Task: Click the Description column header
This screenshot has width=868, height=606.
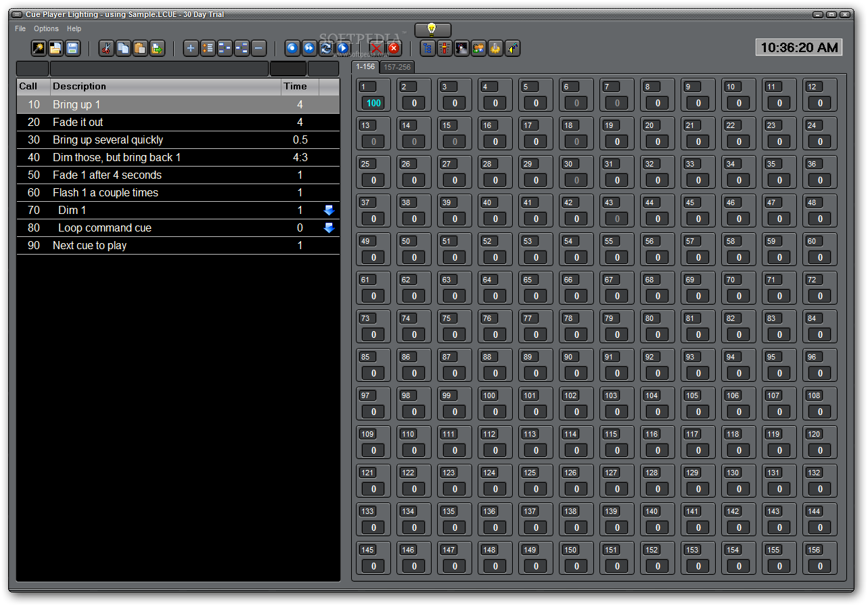Action: tap(166, 86)
